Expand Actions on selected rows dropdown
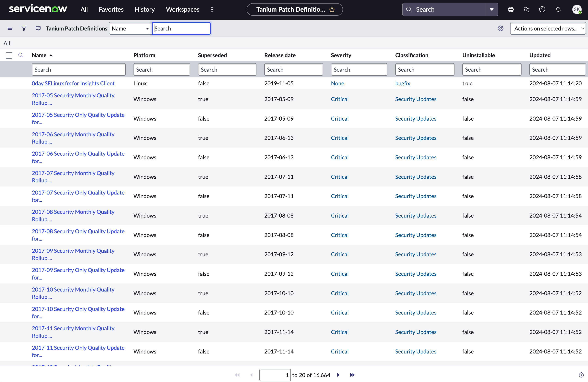The image size is (588, 382). coord(547,28)
